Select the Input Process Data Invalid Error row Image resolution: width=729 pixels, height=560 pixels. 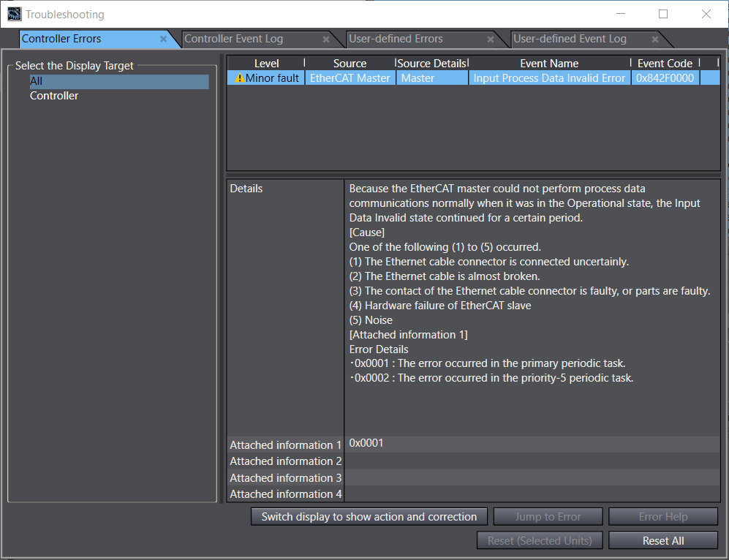coord(549,78)
